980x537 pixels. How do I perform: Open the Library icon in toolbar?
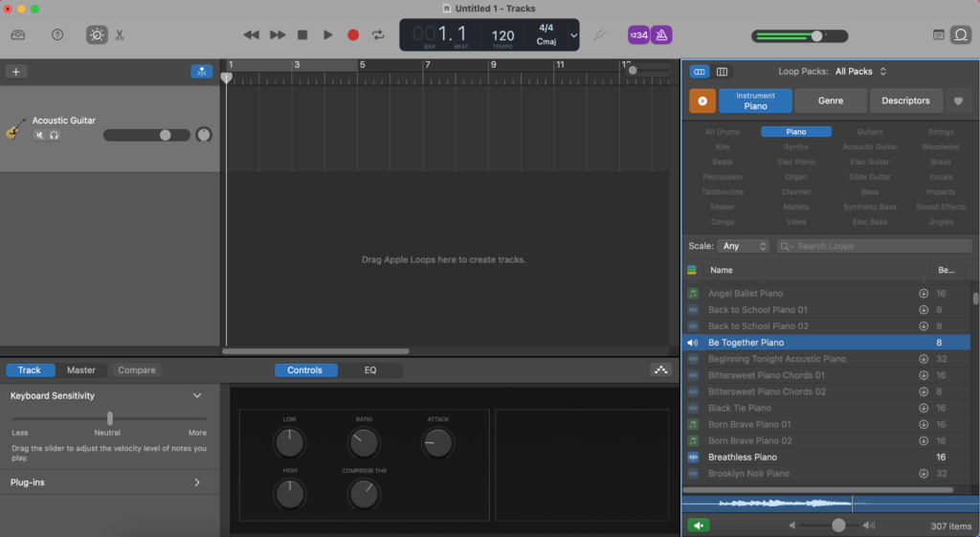(19, 34)
